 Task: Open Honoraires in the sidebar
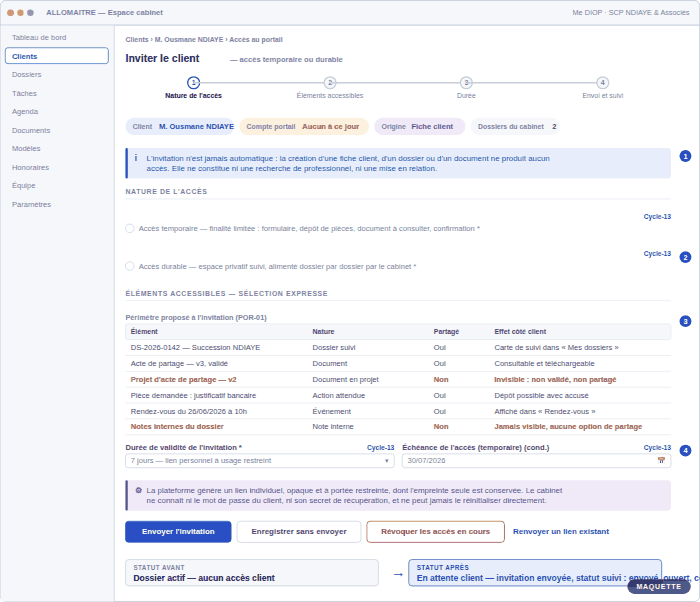[30, 167]
